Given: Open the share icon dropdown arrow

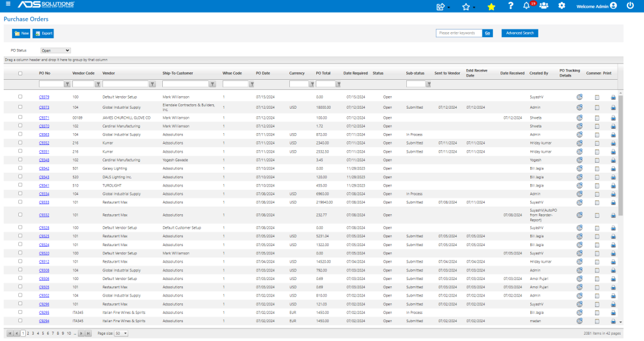Looking at the screenshot, I should (448, 8).
